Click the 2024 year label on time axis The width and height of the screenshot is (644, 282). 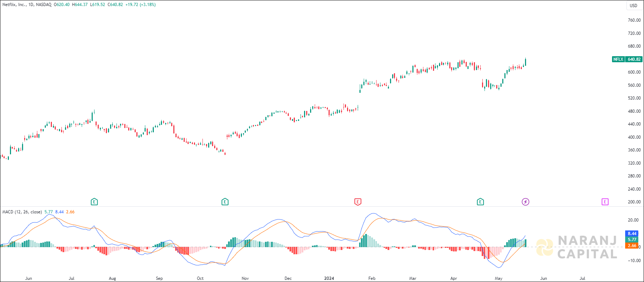(329, 278)
